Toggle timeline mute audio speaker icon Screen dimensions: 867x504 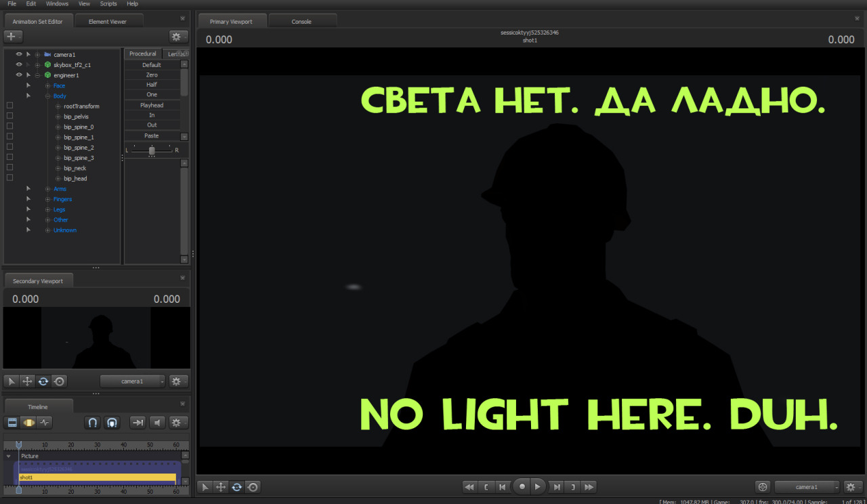157,422
